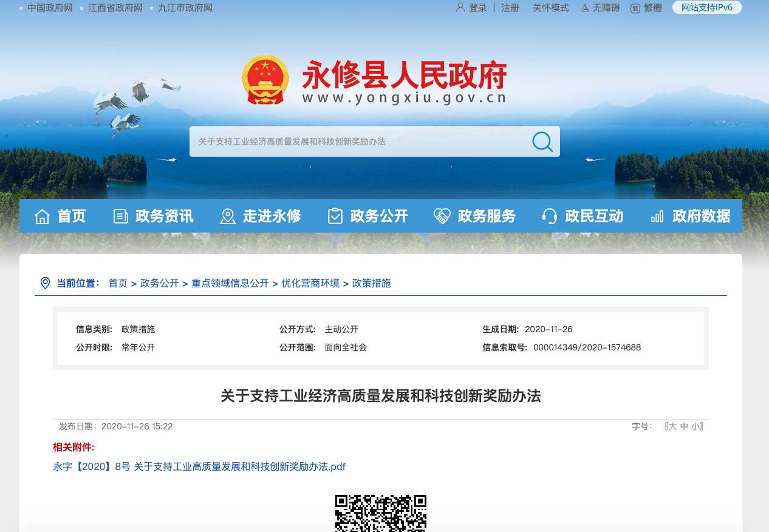Click the location pin icon beside 走进永修
This screenshot has width=769, height=532.
click(228, 216)
